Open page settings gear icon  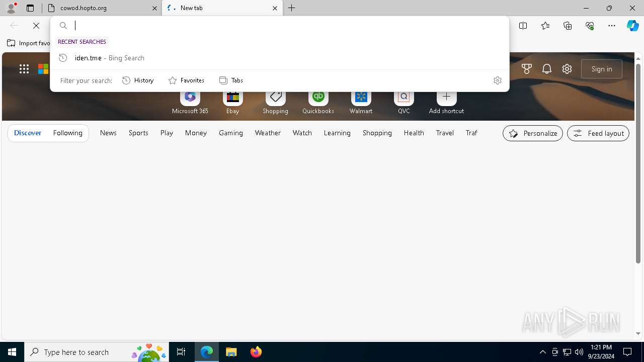[567, 69]
